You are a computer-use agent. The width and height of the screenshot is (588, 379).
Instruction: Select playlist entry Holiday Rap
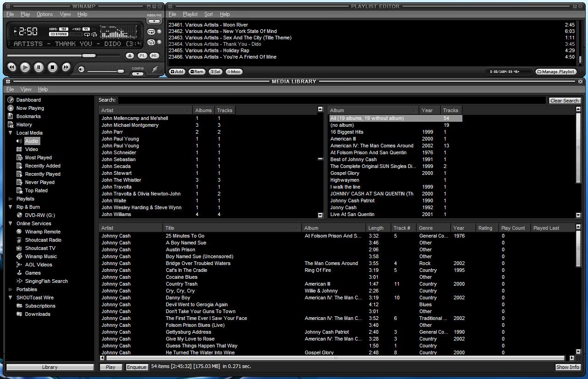click(x=371, y=50)
